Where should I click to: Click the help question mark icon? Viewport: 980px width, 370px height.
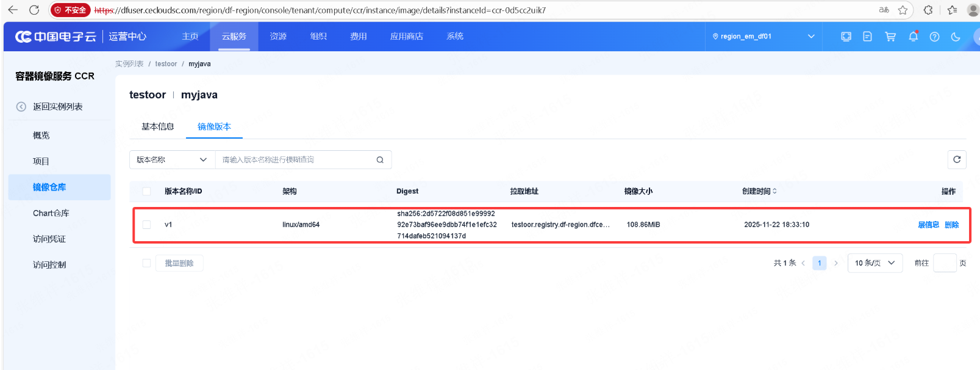(x=934, y=37)
